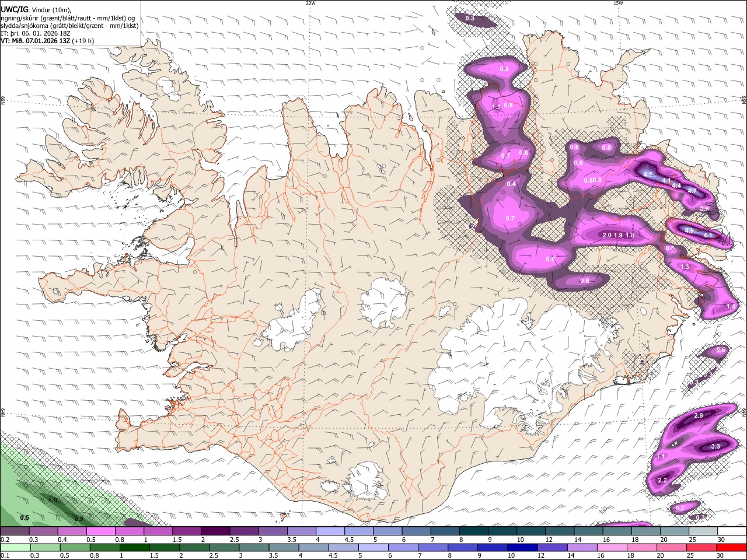Click the top-row snow swatch starting at 2
This screenshot has height=560, width=747.
tap(215, 531)
